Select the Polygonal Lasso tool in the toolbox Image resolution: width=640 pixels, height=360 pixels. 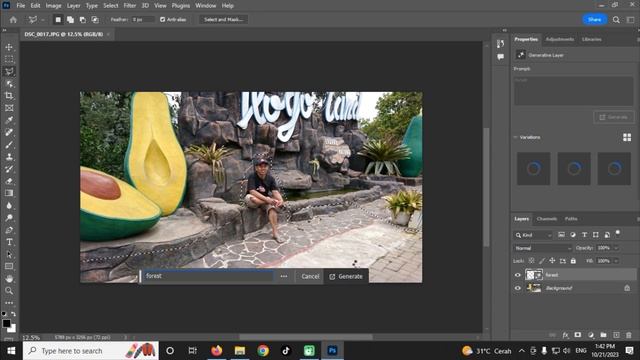(x=9, y=71)
